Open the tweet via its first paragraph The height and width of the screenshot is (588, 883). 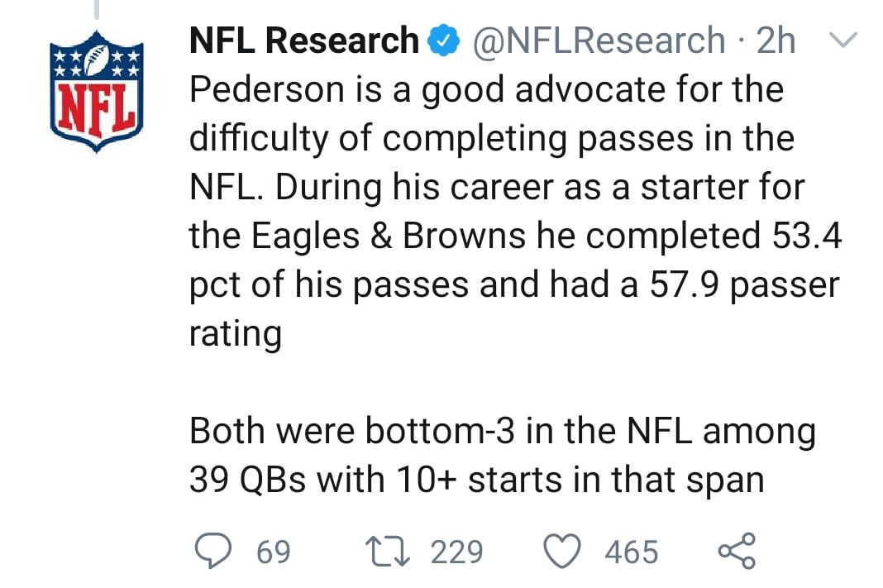(x=496, y=187)
